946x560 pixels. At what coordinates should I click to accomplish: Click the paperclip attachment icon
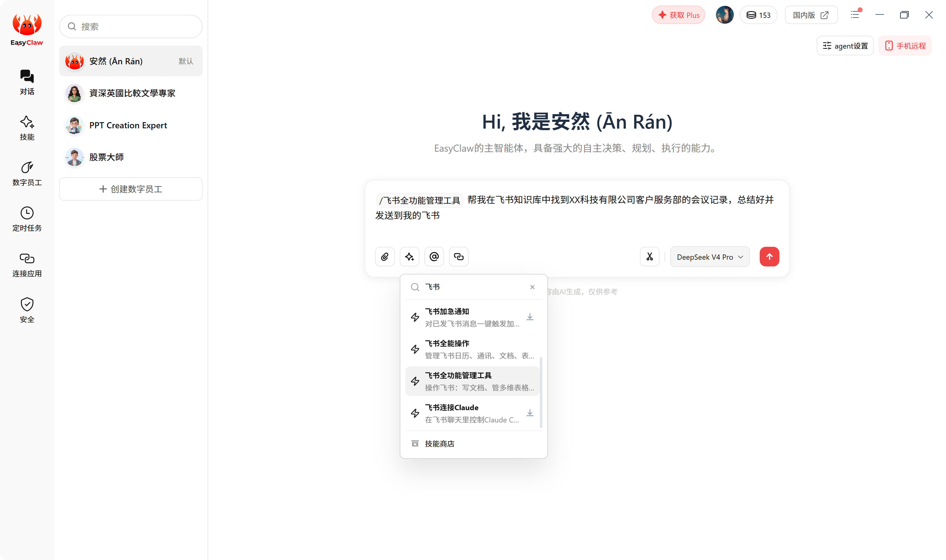point(385,257)
